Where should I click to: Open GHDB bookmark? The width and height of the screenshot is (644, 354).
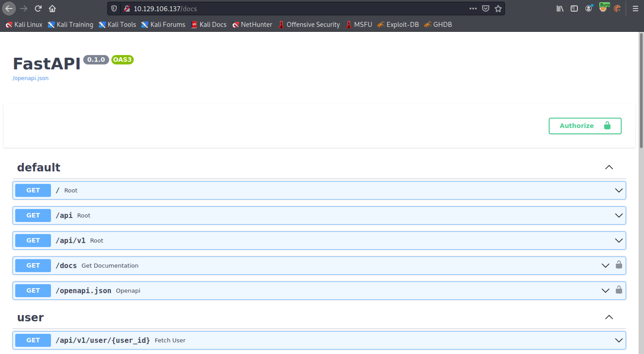click(x=438, y=25)
